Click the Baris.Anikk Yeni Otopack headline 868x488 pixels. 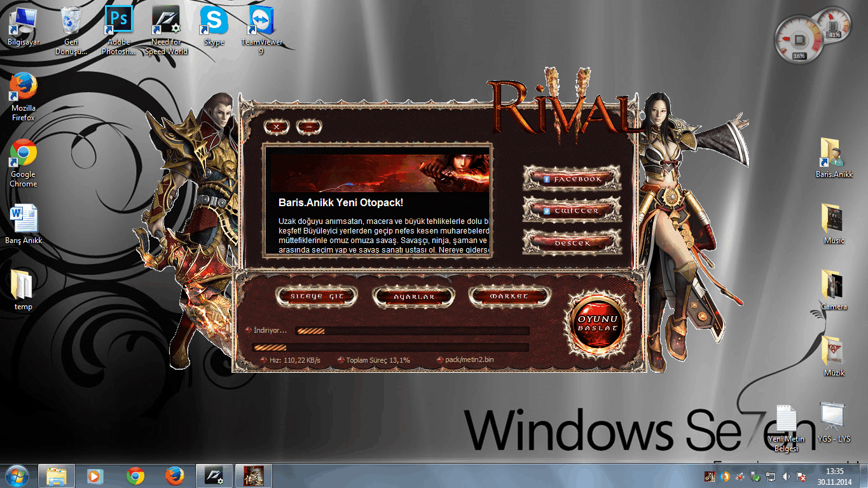click(x=341, y=202)
